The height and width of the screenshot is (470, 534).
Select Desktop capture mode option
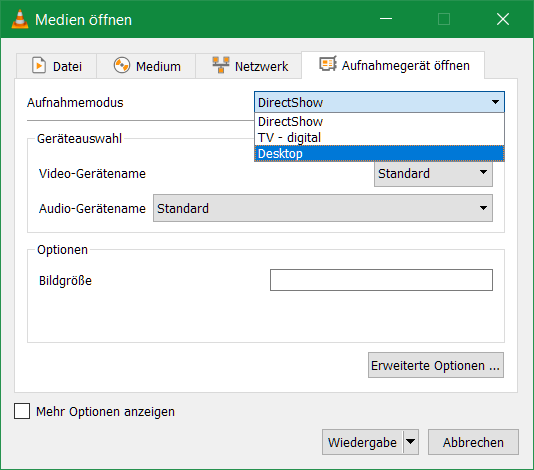379,154
